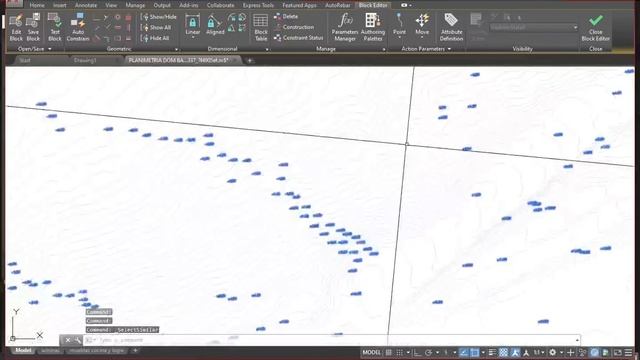Open the Dimensional panel dialog launcher
640x360 pixels.
[267, 49]
